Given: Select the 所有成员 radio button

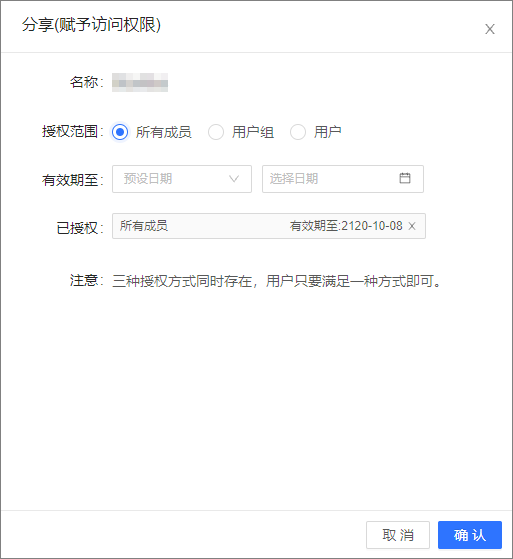Looking at the screenshot, I should 120,132.
